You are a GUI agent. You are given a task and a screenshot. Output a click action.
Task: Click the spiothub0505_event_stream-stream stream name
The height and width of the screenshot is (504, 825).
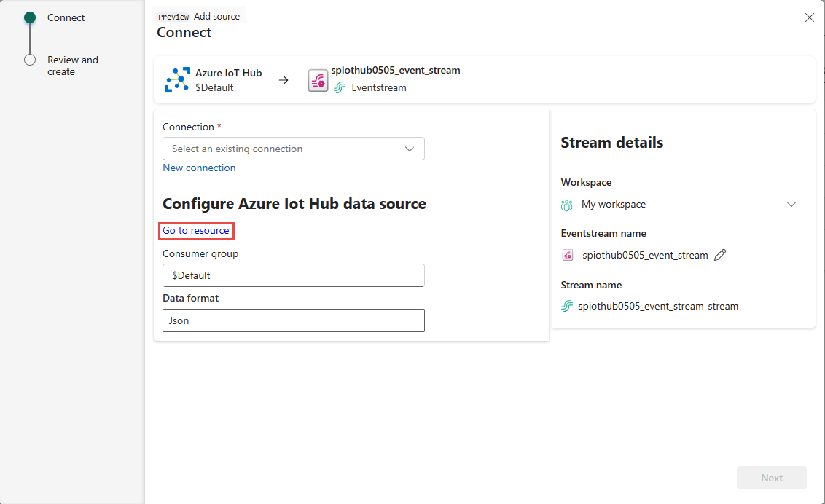[x=658, y=307]
